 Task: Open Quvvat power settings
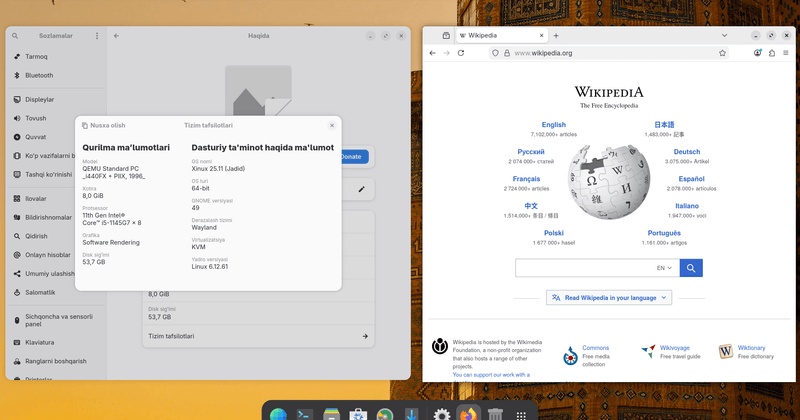click(x=56, y=137)
